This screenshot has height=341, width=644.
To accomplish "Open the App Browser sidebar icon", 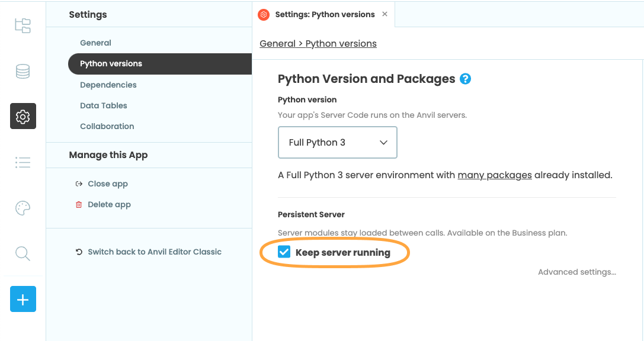I will tap(23, 25).
